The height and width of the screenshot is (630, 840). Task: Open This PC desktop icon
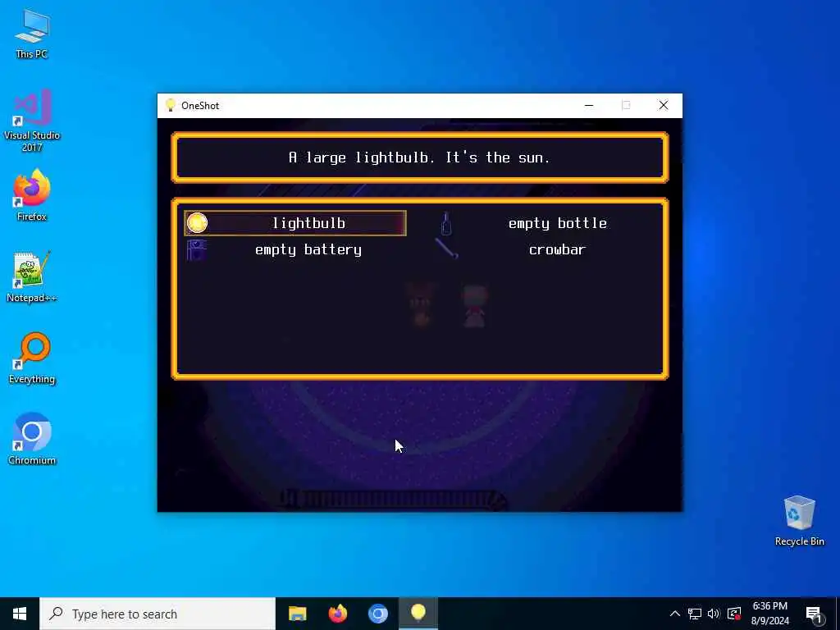pos(32,34)
